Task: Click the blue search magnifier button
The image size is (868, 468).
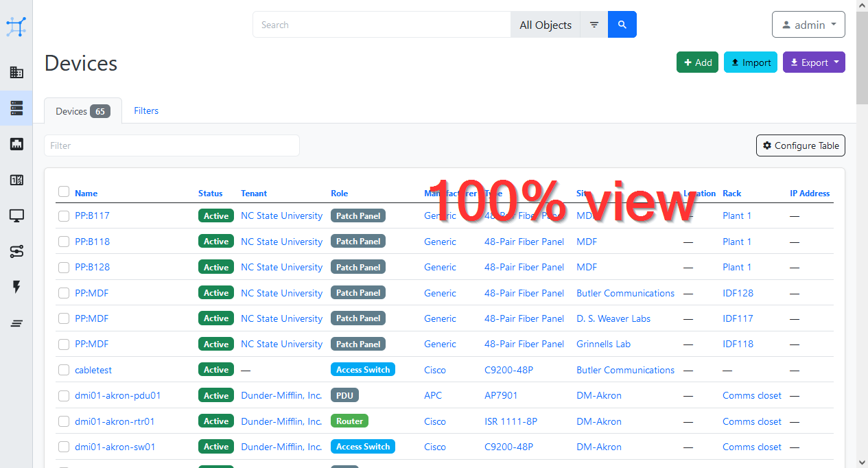Action: (622, 24)
